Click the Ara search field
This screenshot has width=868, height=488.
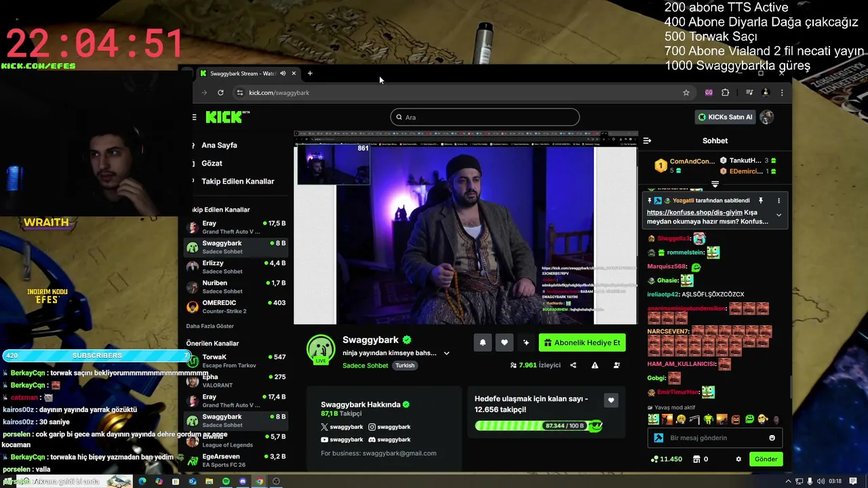[x=485, y=117]
